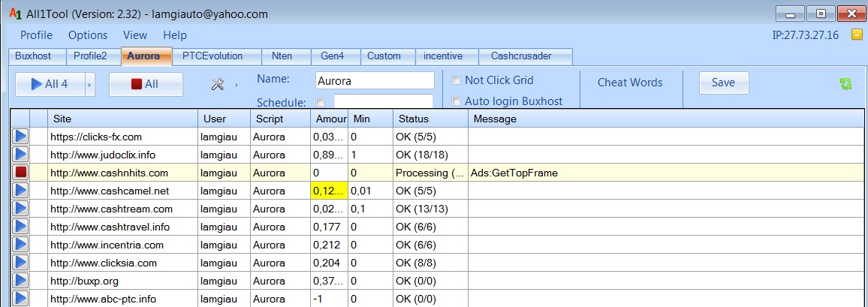Screen dimensions: 868x307
Task: Expand the All 4 dropdown arrow
Action: [89, 85]
